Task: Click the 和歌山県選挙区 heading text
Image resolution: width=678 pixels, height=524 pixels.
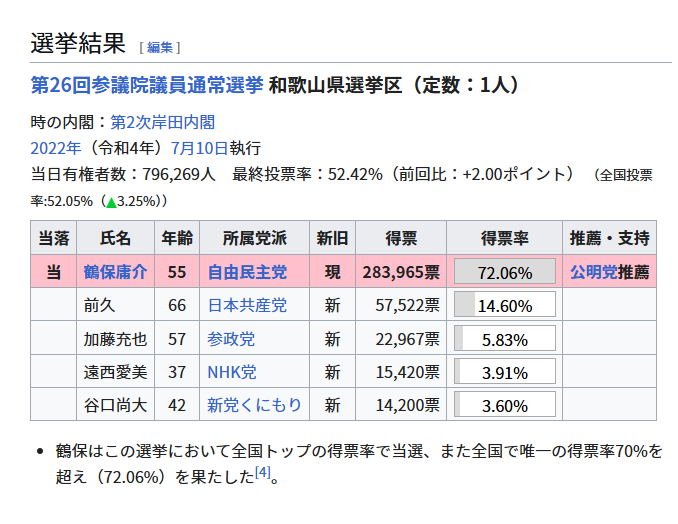Action: click(335, 85)
